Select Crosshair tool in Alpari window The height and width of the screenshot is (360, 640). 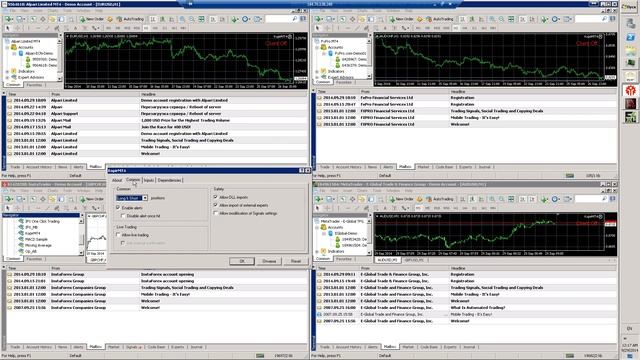[17, 28]
